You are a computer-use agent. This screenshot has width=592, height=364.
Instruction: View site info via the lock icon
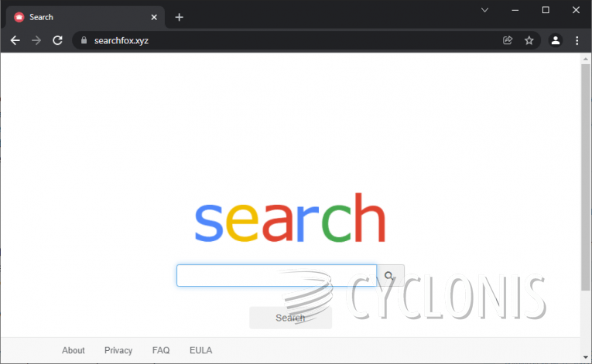tap(84, 40)
